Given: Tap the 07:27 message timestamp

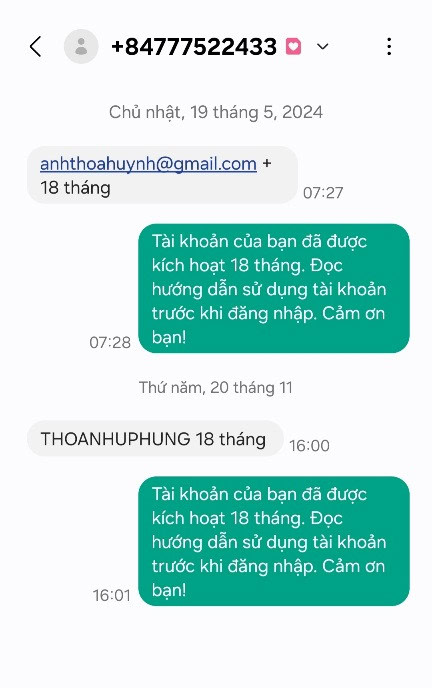Looking at the screenshot, I should point(323,193).
